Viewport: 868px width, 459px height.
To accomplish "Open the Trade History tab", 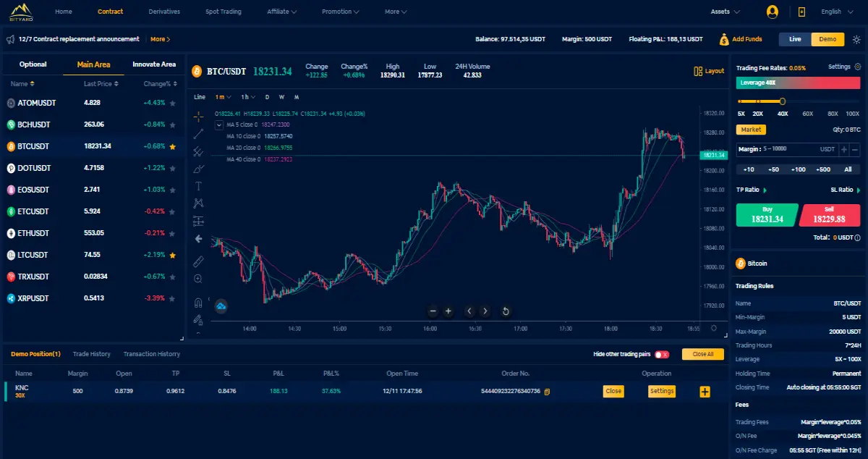I will (92, 354).
